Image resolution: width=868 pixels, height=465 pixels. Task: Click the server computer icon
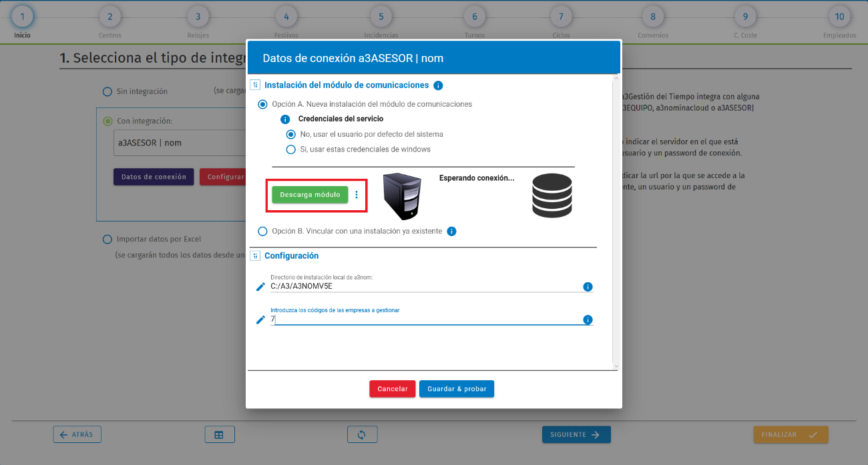402,197
